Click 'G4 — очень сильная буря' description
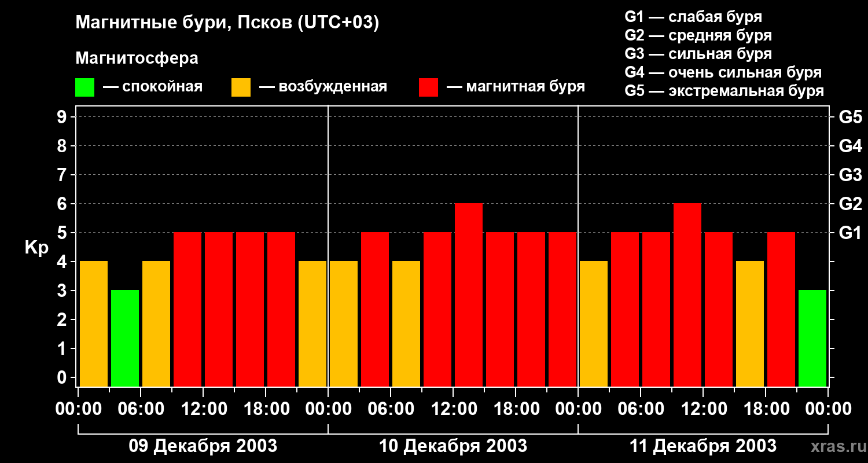Viewport: 868px width, 463px height. [x=723, y=72]
